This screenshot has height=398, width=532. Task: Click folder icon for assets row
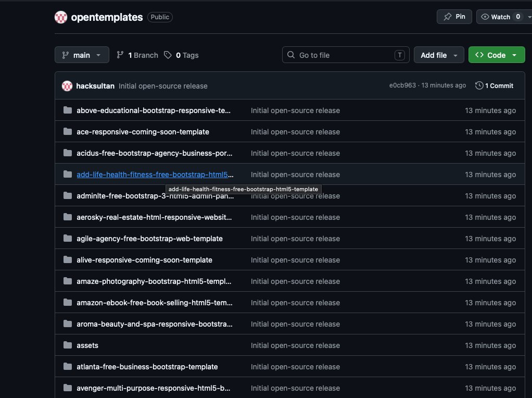68,346
